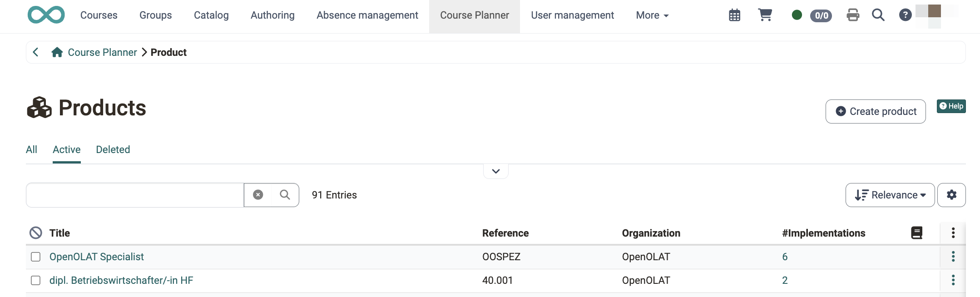Open User management
The image size is (980, 297).
click(572, 15)
